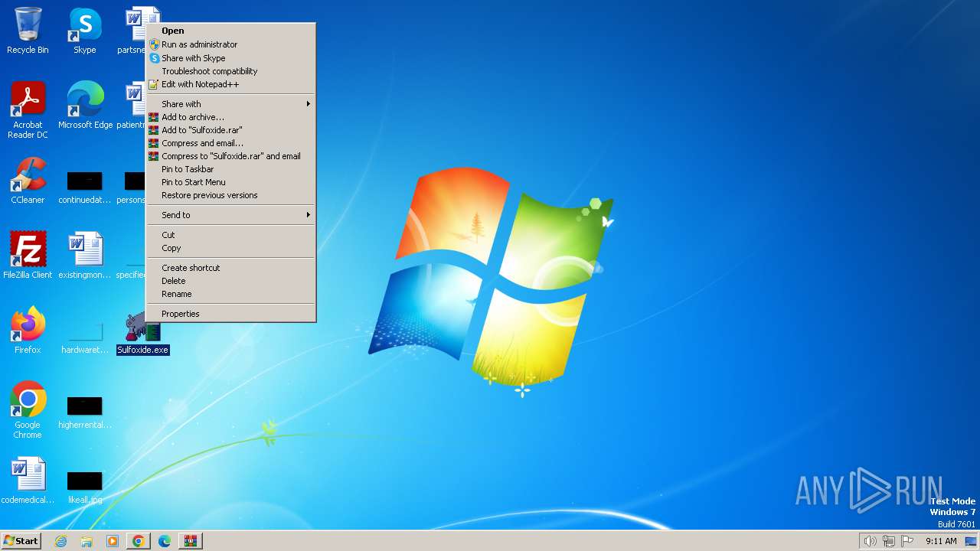Select the FileZilla Client desktop shortcut
Image resolution: width=980 pixels, height=551 pixels.
(x=28, y=256)
